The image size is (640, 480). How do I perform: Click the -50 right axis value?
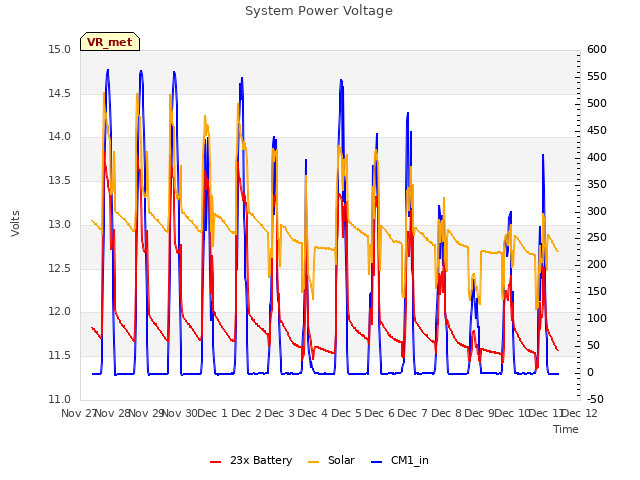point(595,399)
